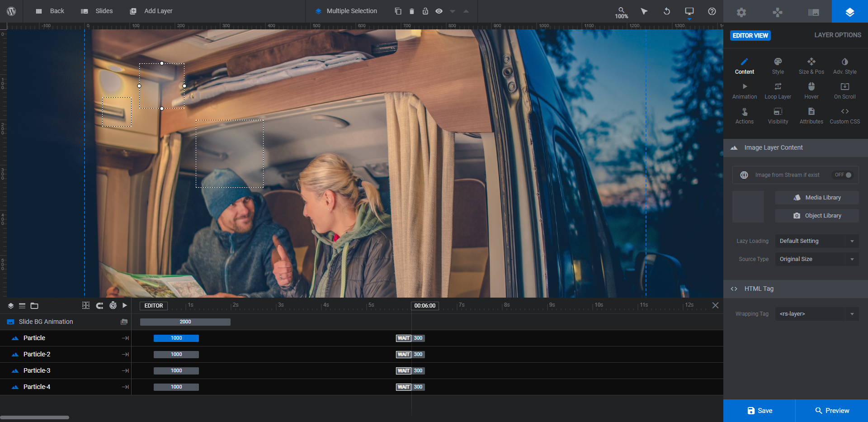Duplicate selected layers with the copy icon
The image size is (868, 422).
pyautogui.click(x=398, y=11)
